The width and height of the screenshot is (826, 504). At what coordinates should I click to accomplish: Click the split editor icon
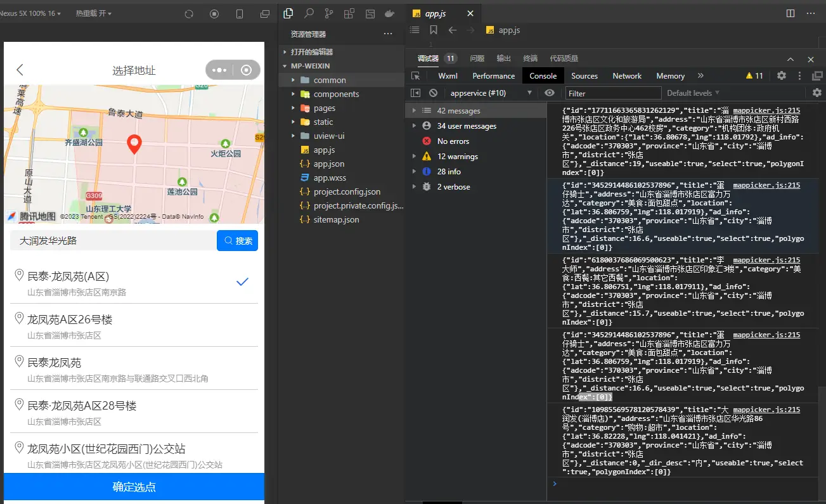click(791, 13)
